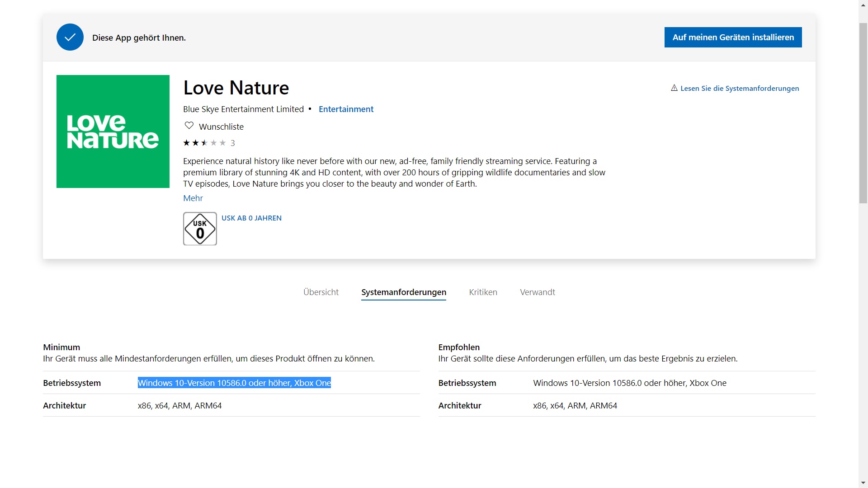This screenshot has width=868, height=488.
Task: Click the Love Nature title heading
Action: point(236,88)
